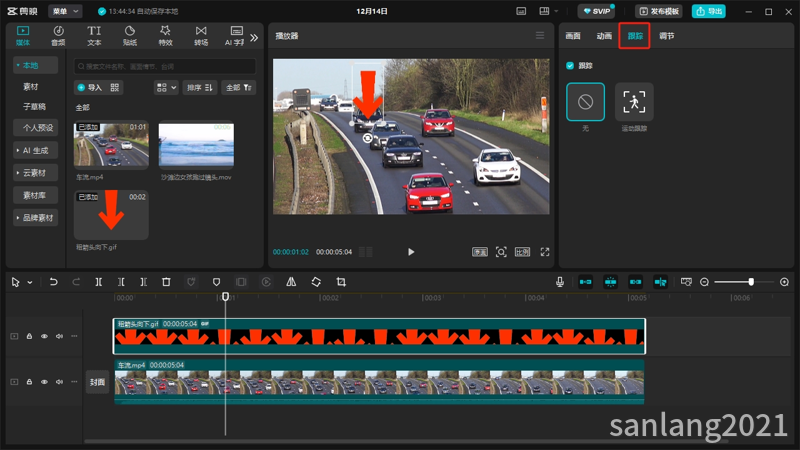Toggle visibility of the 箭头 gif track

pyautogui.click(x=44, y=336)
